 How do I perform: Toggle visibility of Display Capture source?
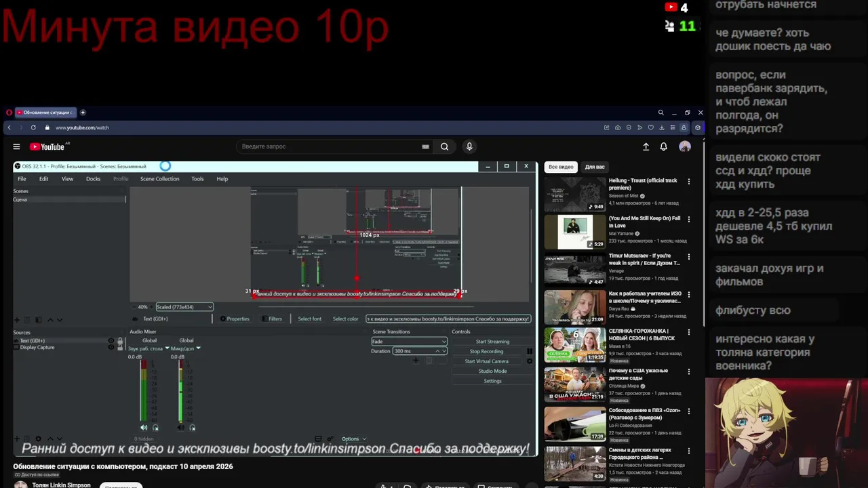point(111,347)
